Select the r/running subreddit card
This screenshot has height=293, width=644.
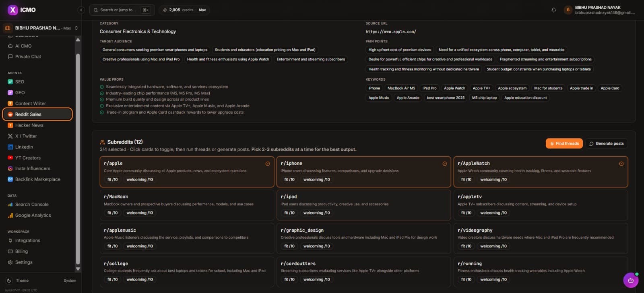[x=541, y=272]
